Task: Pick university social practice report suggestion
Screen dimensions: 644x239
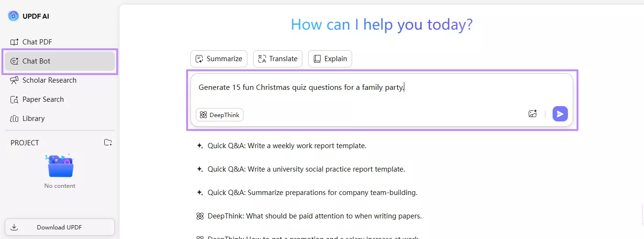Action: pyautogui.click(x=306, y=169)
